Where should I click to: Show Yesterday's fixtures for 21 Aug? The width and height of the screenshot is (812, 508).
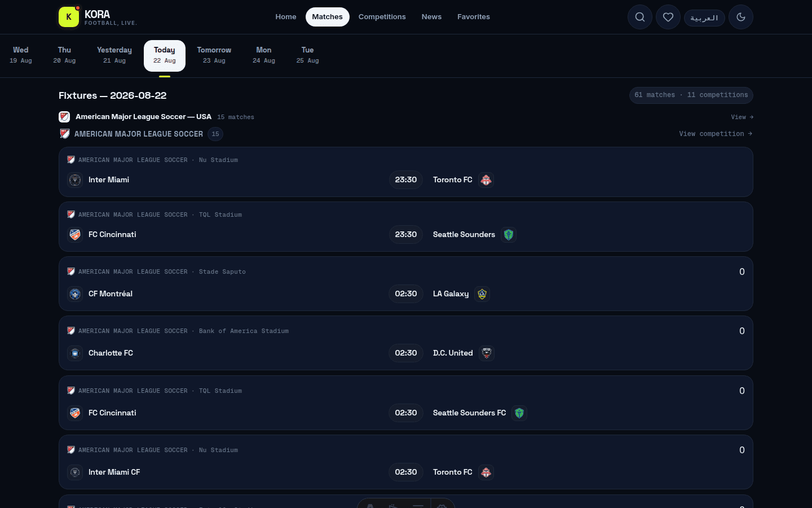[114, 55]
